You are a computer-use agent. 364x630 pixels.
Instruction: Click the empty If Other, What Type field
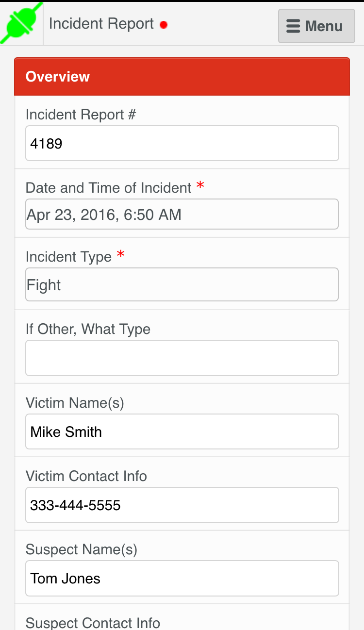pos(182,358)
